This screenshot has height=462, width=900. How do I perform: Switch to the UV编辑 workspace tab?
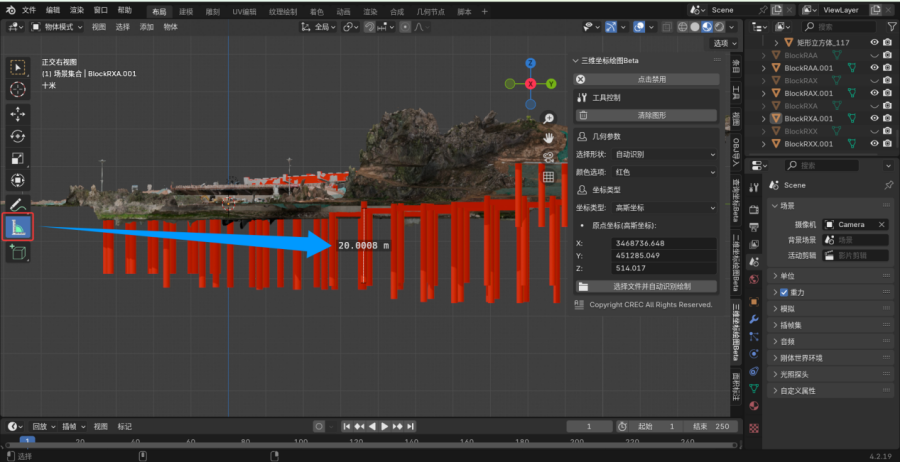[x=244, y=9]
